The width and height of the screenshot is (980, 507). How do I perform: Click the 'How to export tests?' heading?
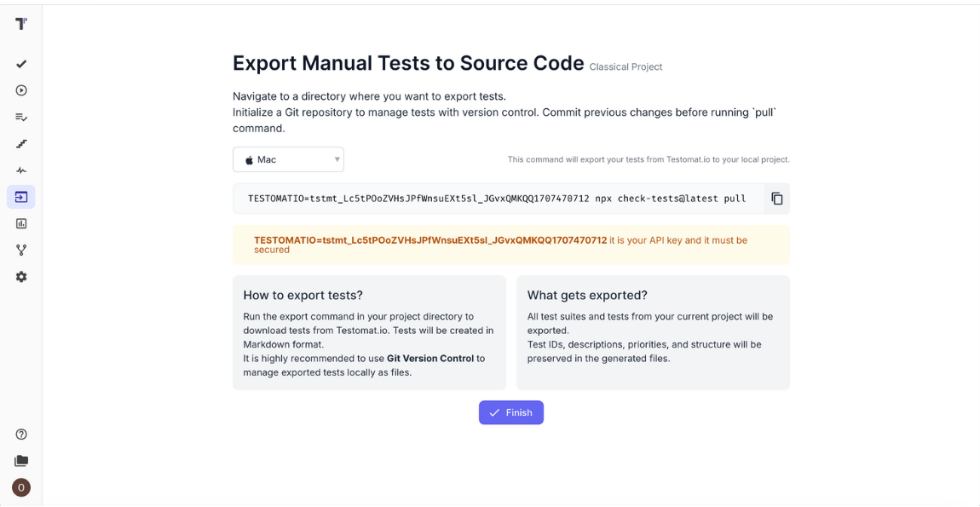(x=303, y=295)
